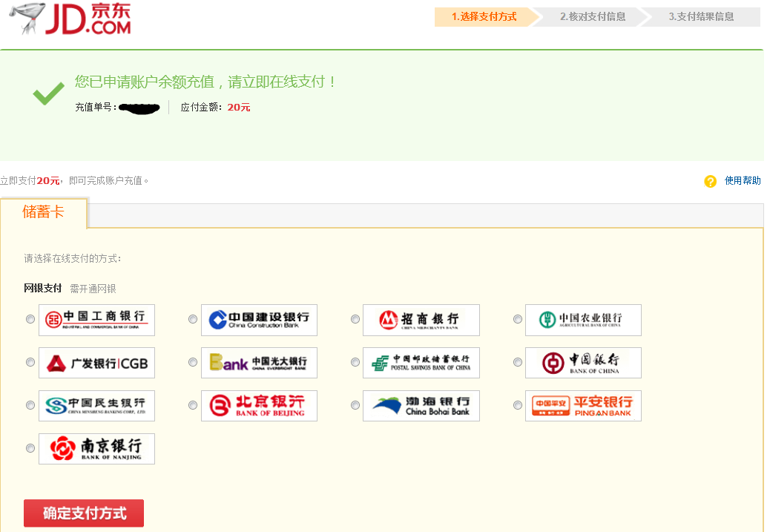Click the green success checkmark icon

(x=48, y=93)
